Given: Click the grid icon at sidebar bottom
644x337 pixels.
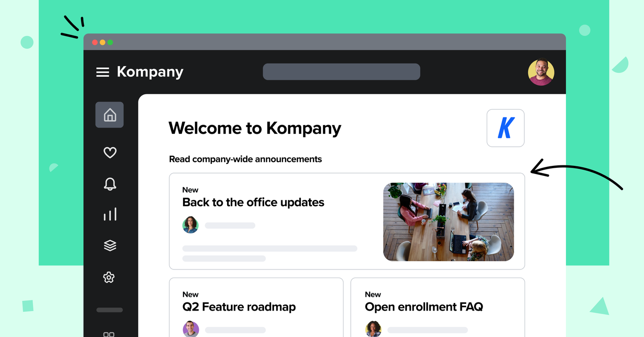Looking at the screenshot, I should [x=109, y=334].
